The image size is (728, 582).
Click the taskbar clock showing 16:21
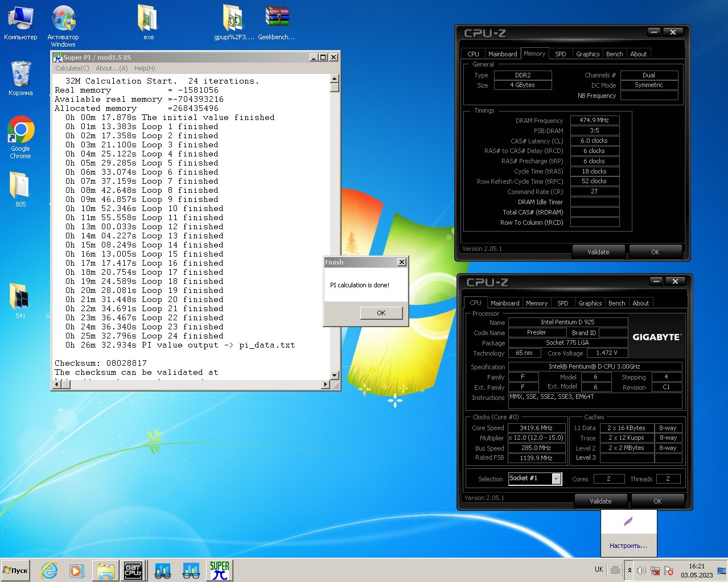[697, 570]
